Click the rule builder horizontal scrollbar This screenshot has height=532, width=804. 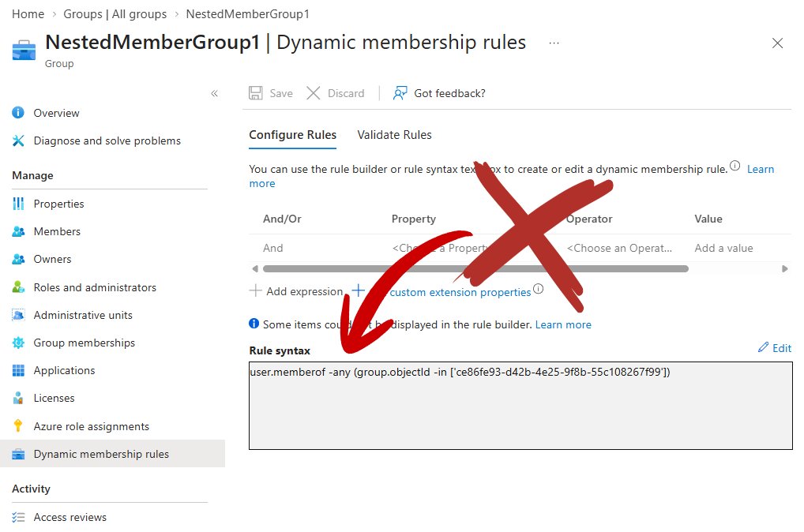coord(475,268)
